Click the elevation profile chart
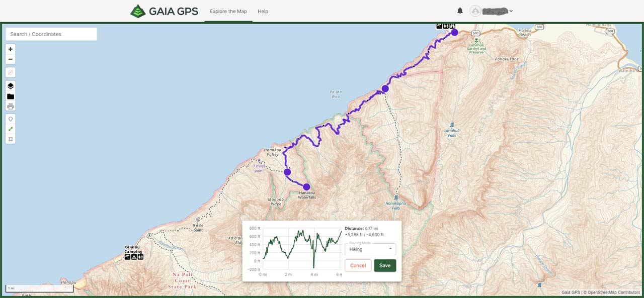The width and height of the screenshot is (644, 298). coord(302,249)
